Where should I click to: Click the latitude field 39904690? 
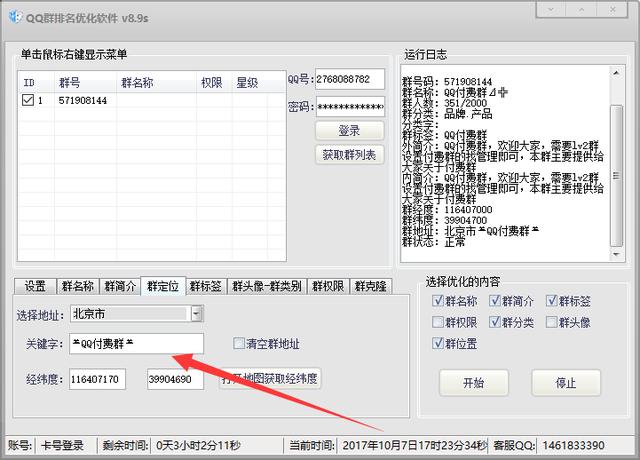pyautogui.click(x=175, y=379)
